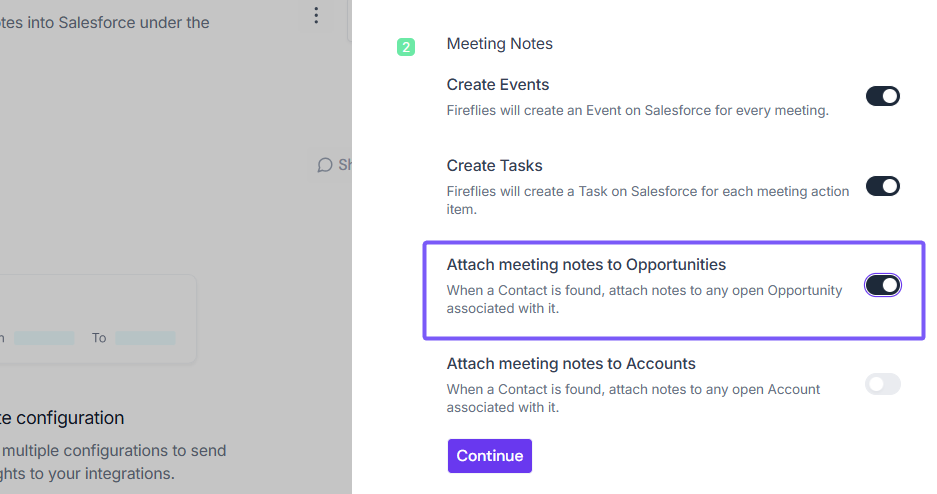Click the dimmed "multiple configurations" paragraph text

[113, 461]
